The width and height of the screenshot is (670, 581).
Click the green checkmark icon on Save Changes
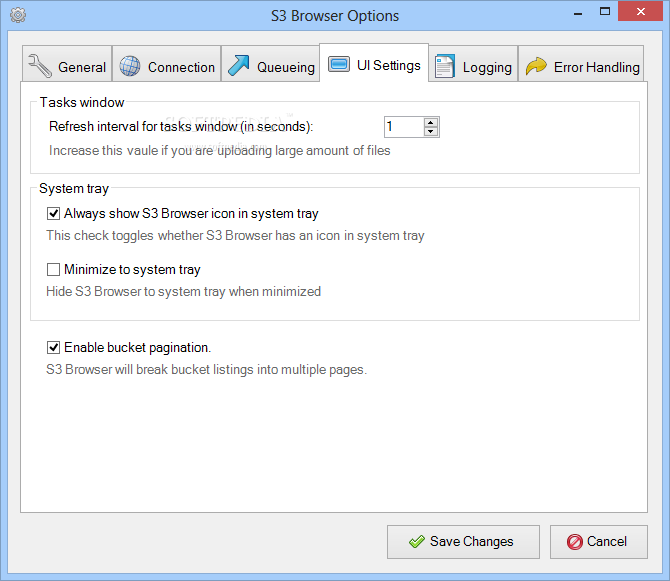tap(416, 541)
